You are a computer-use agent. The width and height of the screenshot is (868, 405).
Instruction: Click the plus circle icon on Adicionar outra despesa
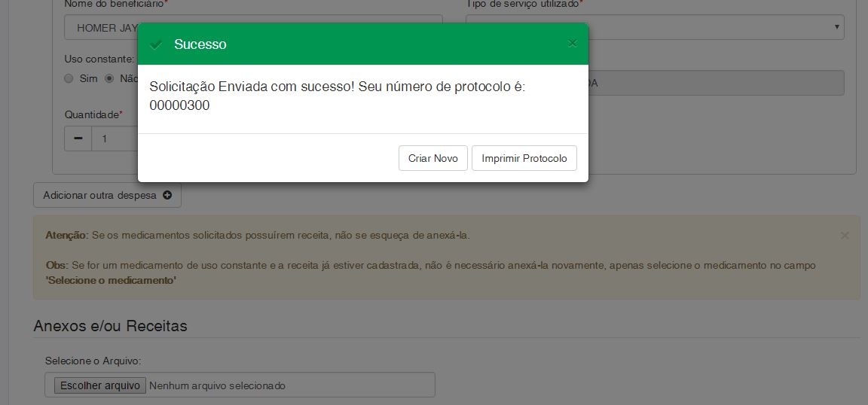[167, 195]
